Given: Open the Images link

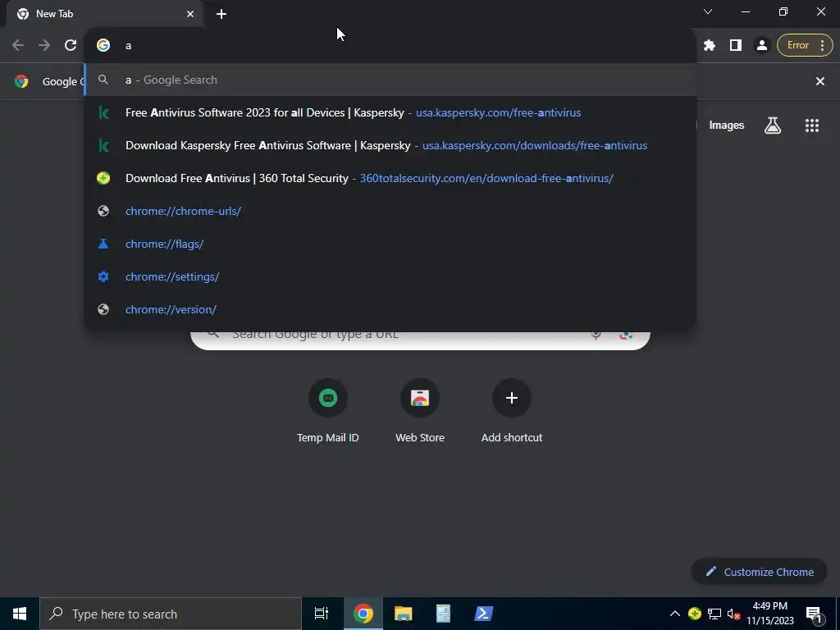Looking at the screenshot, I should click(727, 126).
